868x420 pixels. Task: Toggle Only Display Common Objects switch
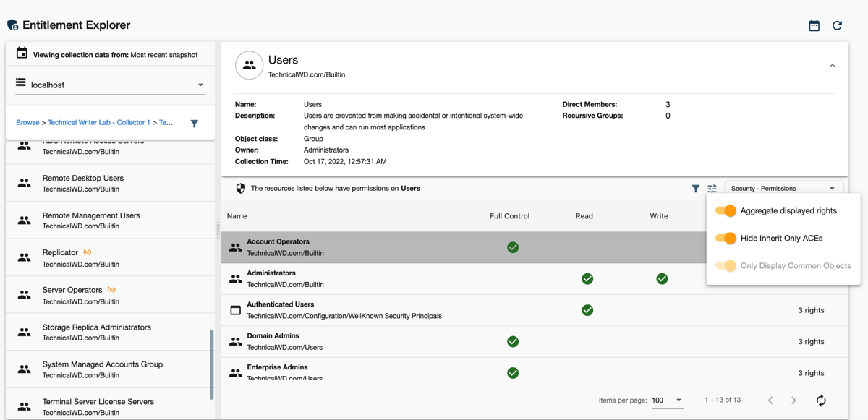tap(726, 266)
